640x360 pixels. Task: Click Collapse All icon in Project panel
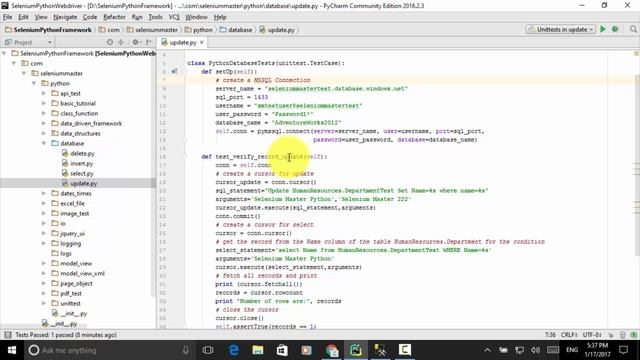tap(121, 42)
